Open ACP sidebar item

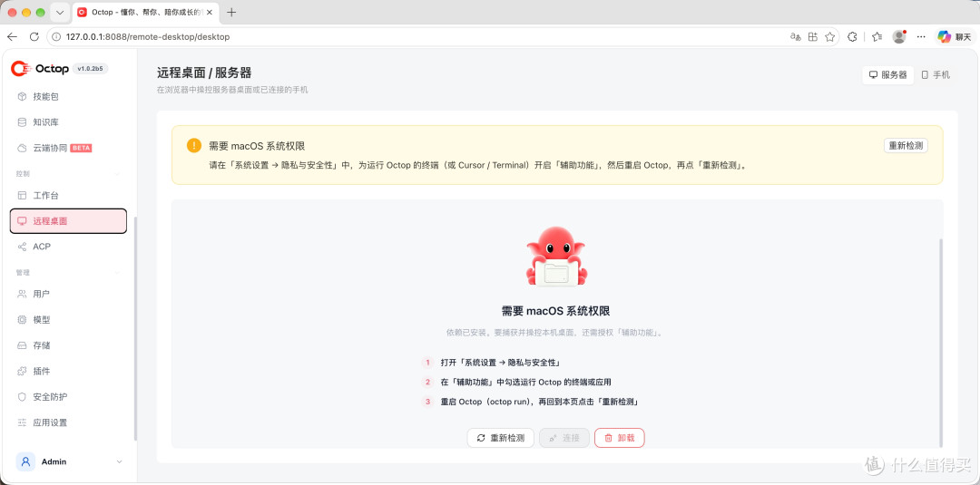pyautogui.click(x=68, y=247)
